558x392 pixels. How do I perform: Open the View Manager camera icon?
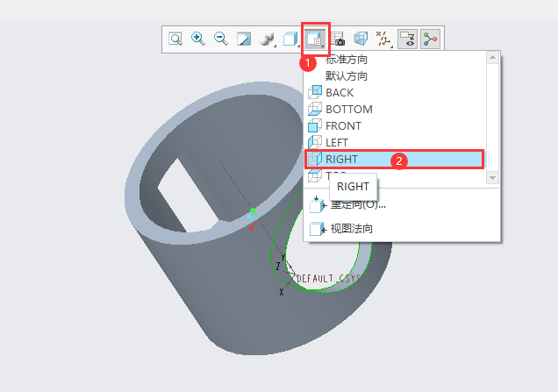(x=338, y=39)
